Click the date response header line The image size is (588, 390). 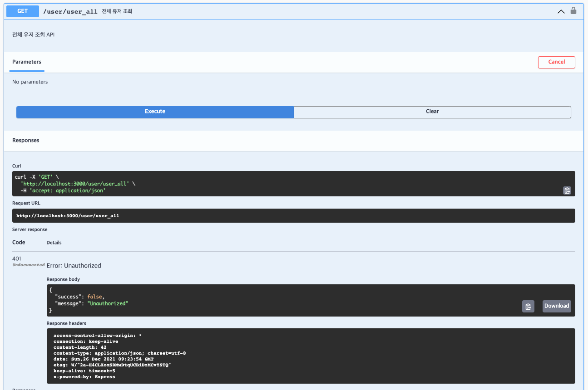tap(104, 359)
